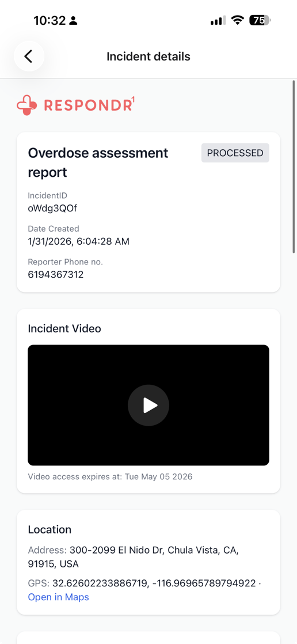Image resolution: width=297 pixels, height=644 pixels.
Task: Click the Overdose assessment report heading
Action: pos(98,162)
